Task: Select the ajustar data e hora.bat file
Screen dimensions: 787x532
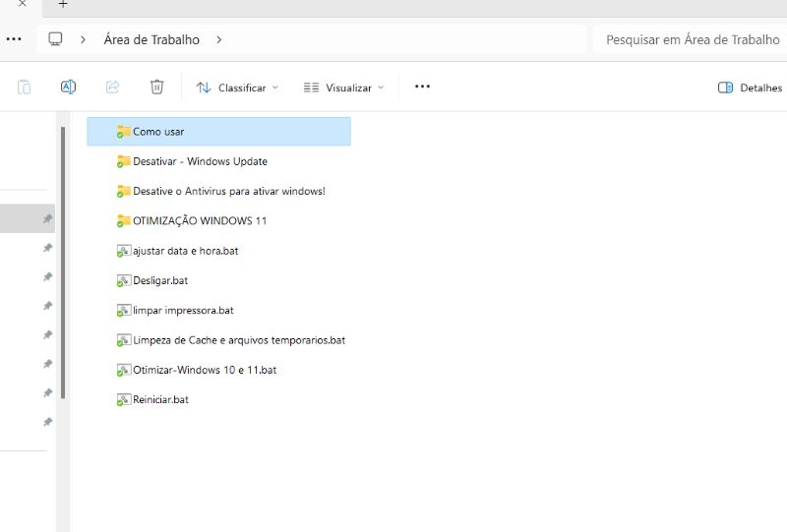Action: tap(218, 251)
